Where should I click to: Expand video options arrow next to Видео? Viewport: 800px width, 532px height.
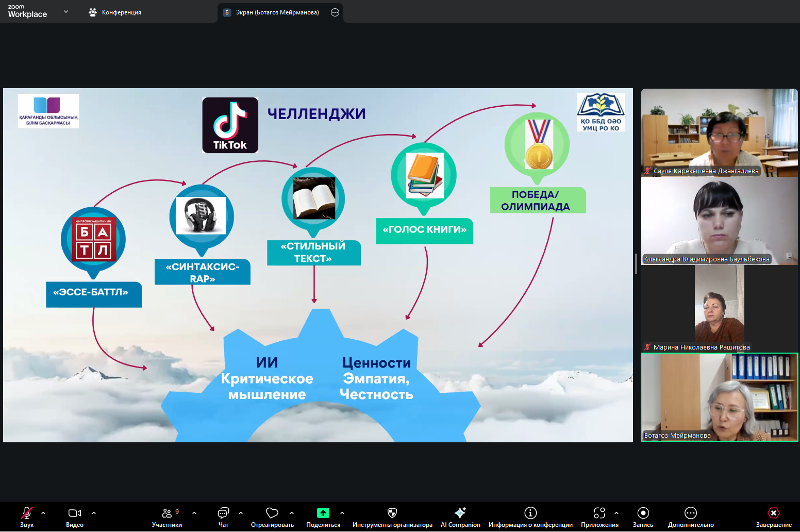[x=94, y=513]
